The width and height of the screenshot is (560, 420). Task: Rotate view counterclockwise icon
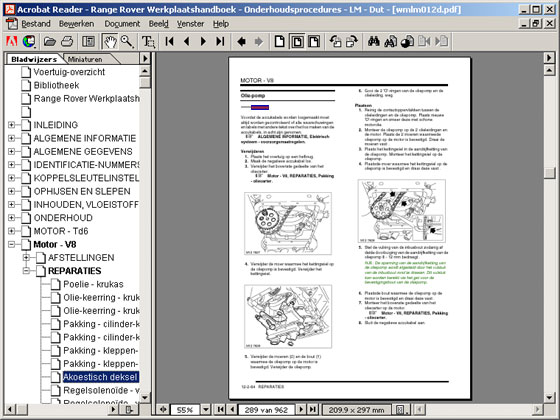335,41
